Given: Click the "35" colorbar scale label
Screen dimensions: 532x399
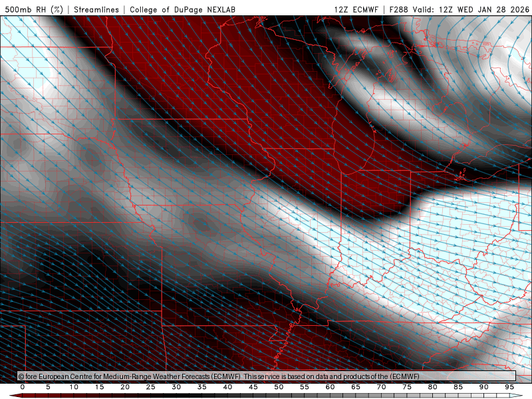Looking at the screenshot, I should pyautogui.click(x=202, y=387).
